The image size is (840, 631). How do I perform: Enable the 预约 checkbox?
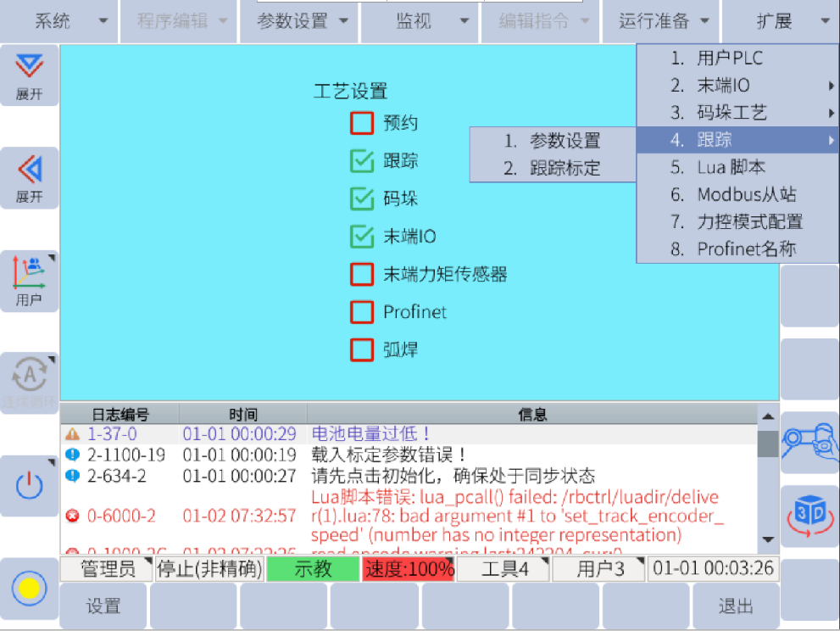point(362,124)
